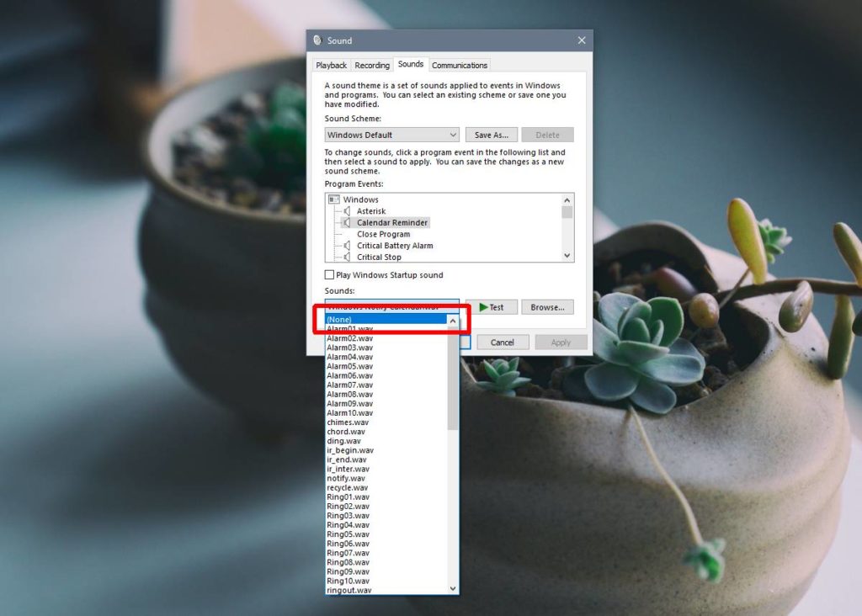Click the scroll-down arrow of the sounds list
The image size is (862, 616).
(452, 589)
